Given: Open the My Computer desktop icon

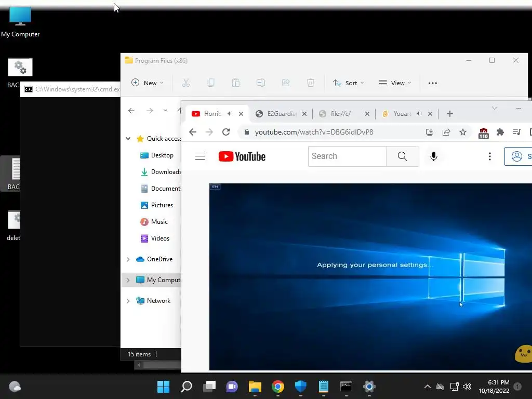Looking at the screenshot, I should tap(20, 22).
